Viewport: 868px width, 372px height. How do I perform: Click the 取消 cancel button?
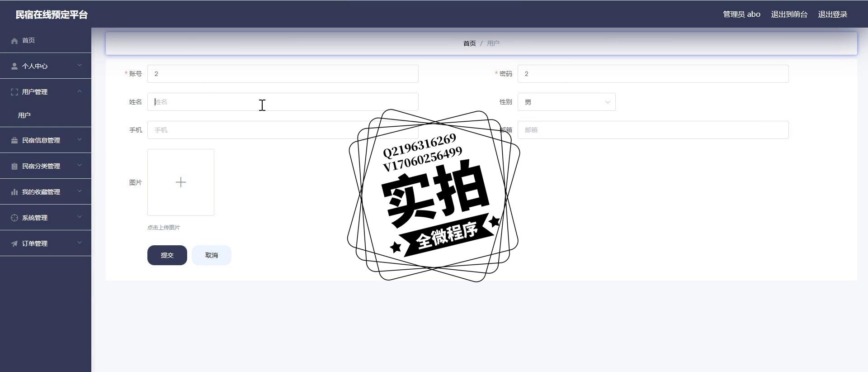pos(212,255)
